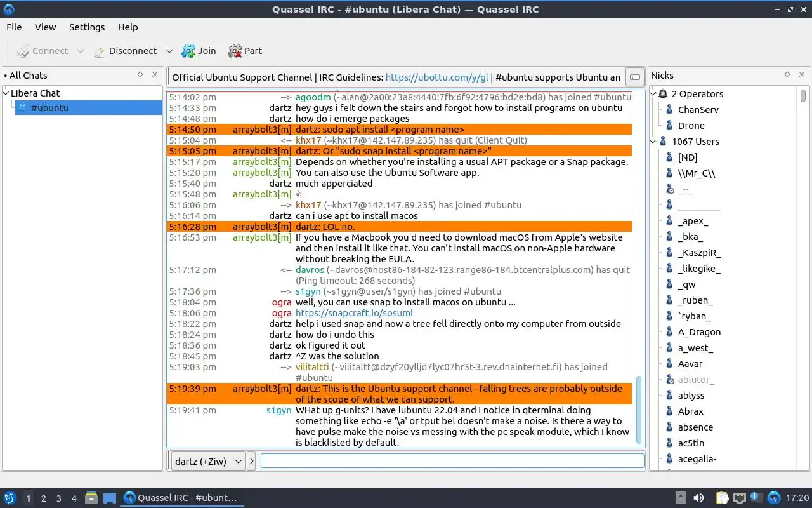Switch to workspace 4 in taskbar

point(74,498)
